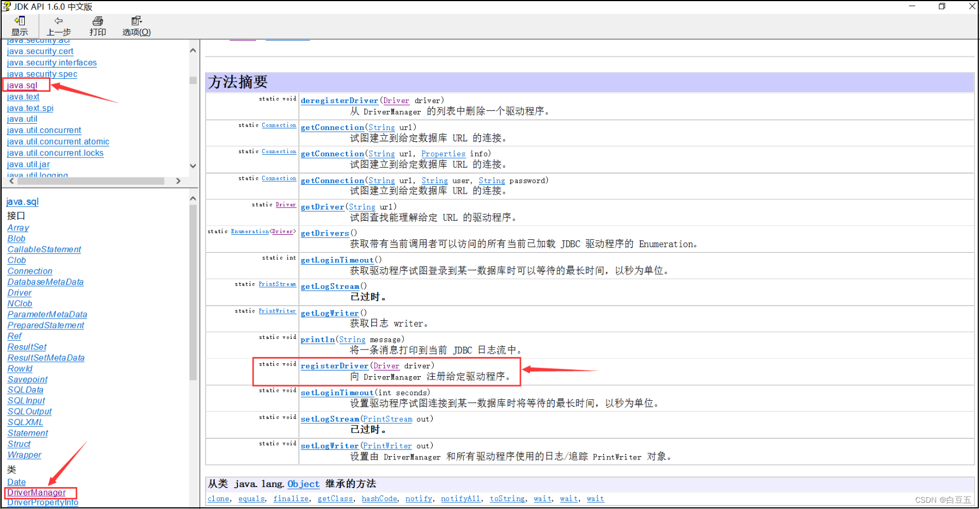Open the Clob interface
This screenshot has height=509, width=980.
[17, 260]
